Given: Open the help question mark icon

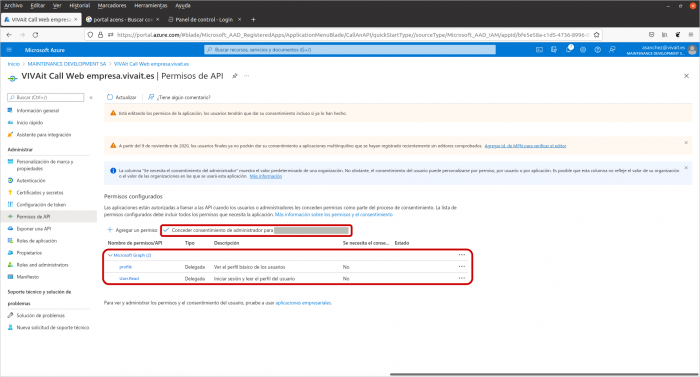Looking at the screenshot, I should tap(597, 50).
